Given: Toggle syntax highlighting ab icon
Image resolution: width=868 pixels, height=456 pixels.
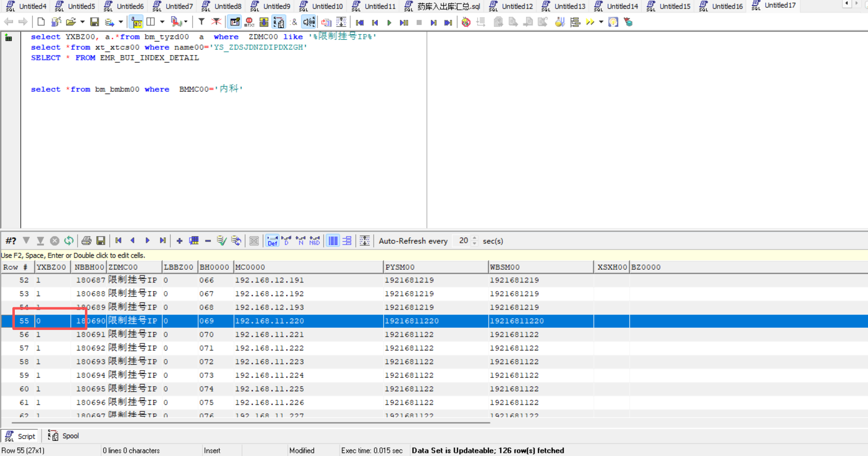Looking at the screenshot, I should (136, 22).
